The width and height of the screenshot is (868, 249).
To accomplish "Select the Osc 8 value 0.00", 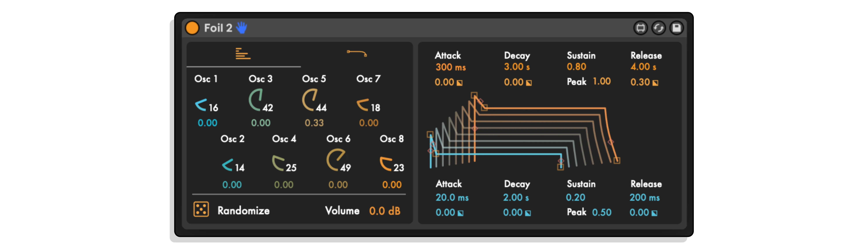I will tap(392, 185).
